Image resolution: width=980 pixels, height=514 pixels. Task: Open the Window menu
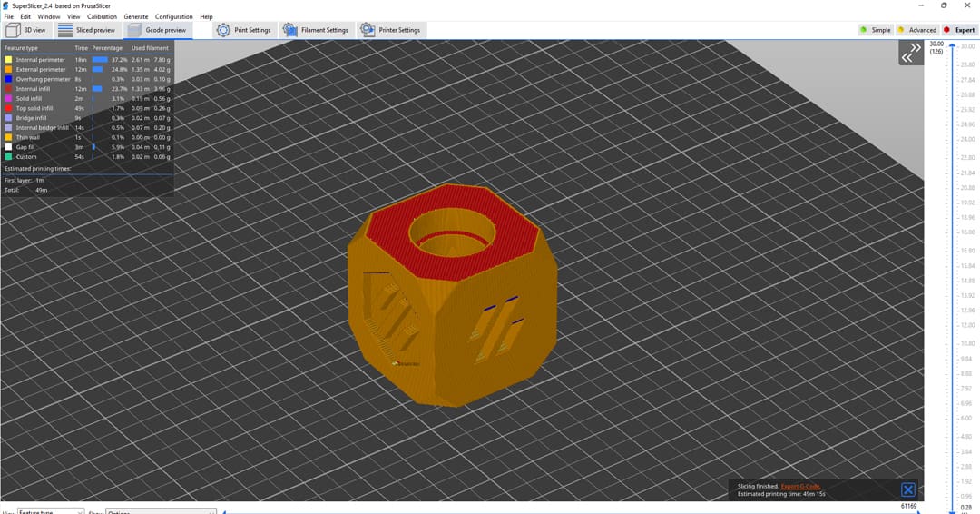(x=49, y=17)
